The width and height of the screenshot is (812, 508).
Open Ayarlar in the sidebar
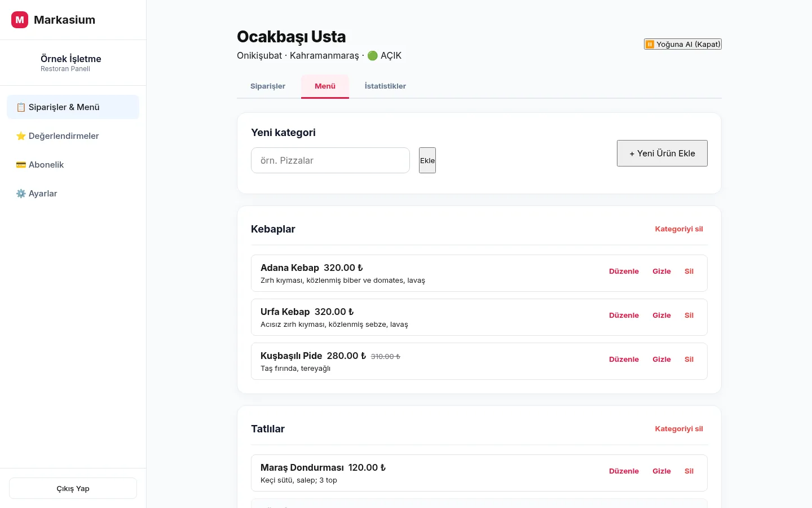(73, 194)
